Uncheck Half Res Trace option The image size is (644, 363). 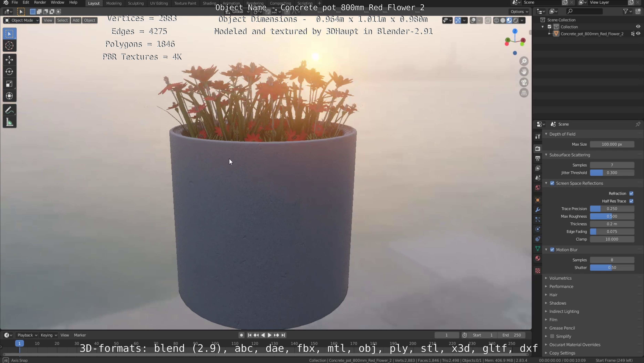[x=631, y=201]
